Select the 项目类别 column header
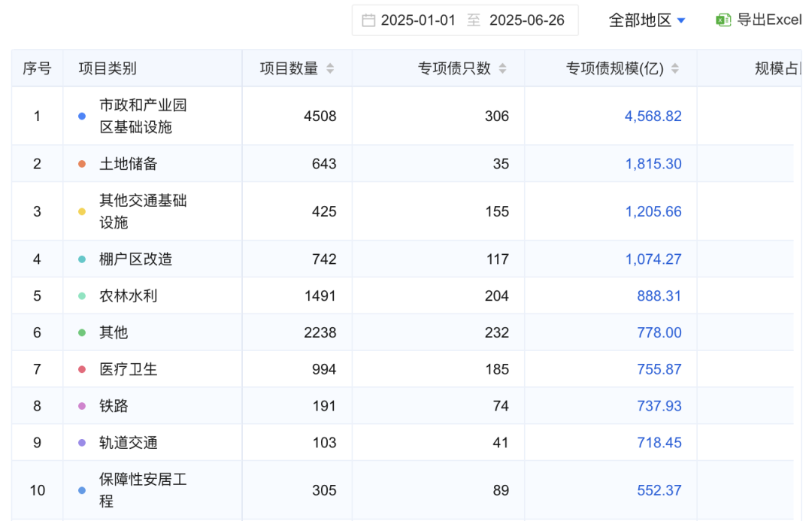 [x=108, y=69]
